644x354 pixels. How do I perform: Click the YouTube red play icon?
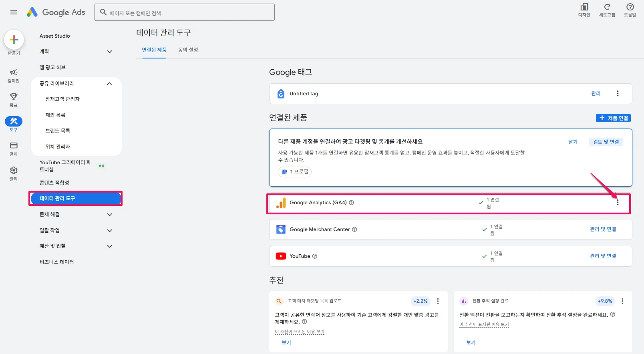[x=281, y=256]
